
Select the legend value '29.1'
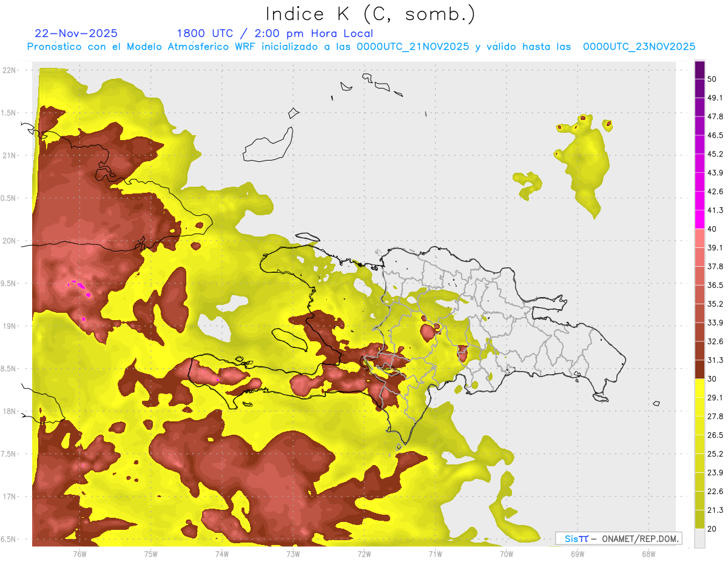click(x=715, y=398)
